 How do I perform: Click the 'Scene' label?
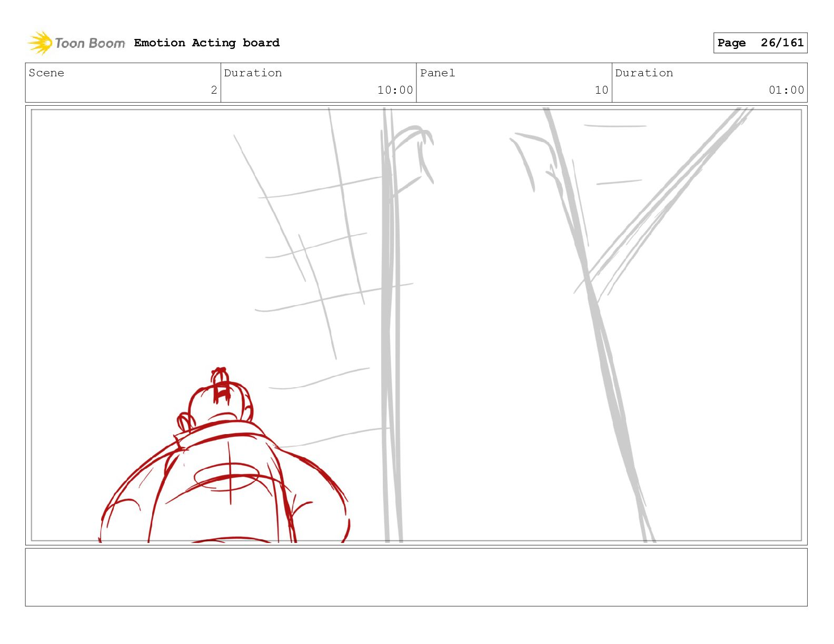46,73
